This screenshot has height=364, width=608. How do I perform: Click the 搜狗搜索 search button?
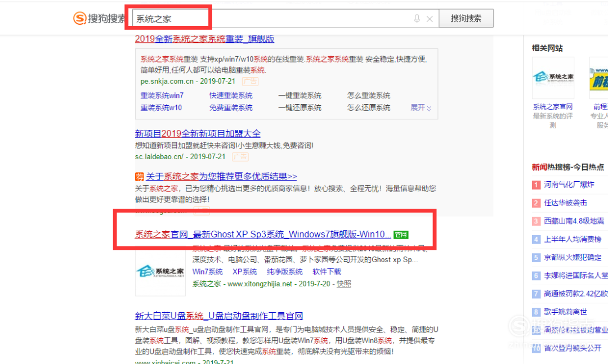coord(466,18)
